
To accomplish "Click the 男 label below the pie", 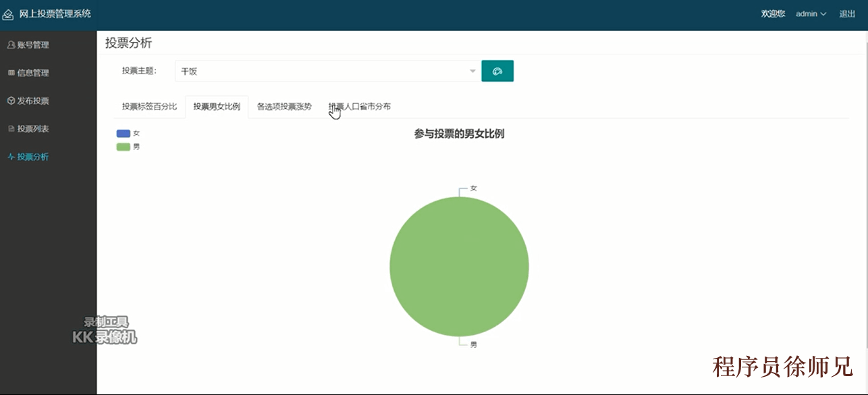I will click(473, 345).
